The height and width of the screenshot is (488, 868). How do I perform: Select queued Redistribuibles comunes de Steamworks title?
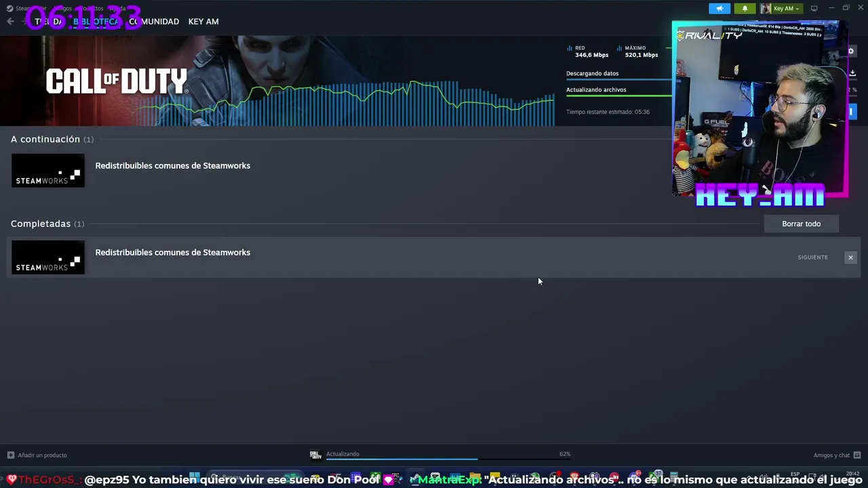[173, 165]
